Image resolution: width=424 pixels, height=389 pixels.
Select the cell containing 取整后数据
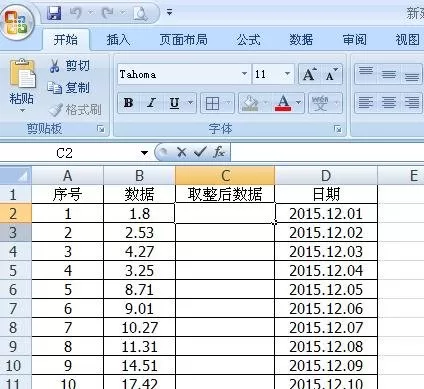(225, 194)
